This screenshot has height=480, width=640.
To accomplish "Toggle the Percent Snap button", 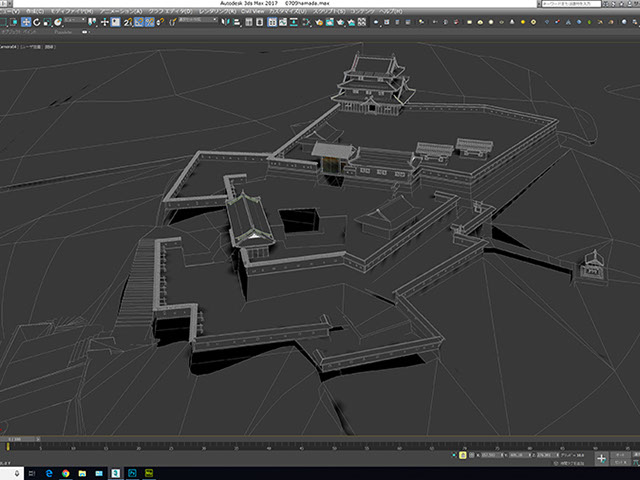I will pyautogui.click(x=148, y=21).
